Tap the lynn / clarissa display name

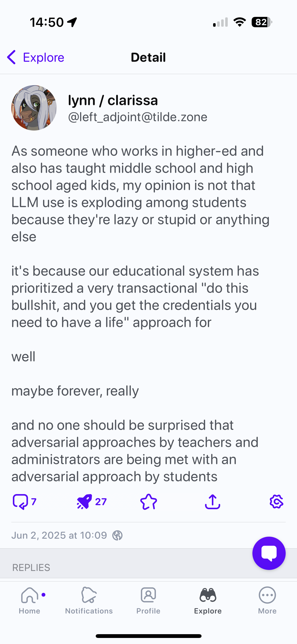tap(113, 101)
